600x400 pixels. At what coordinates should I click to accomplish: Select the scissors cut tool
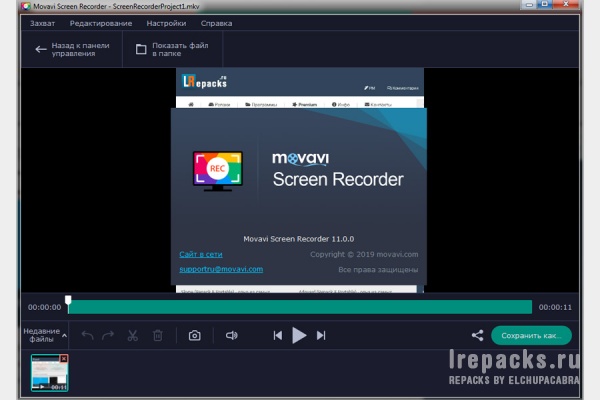click(x=132, y=336)
